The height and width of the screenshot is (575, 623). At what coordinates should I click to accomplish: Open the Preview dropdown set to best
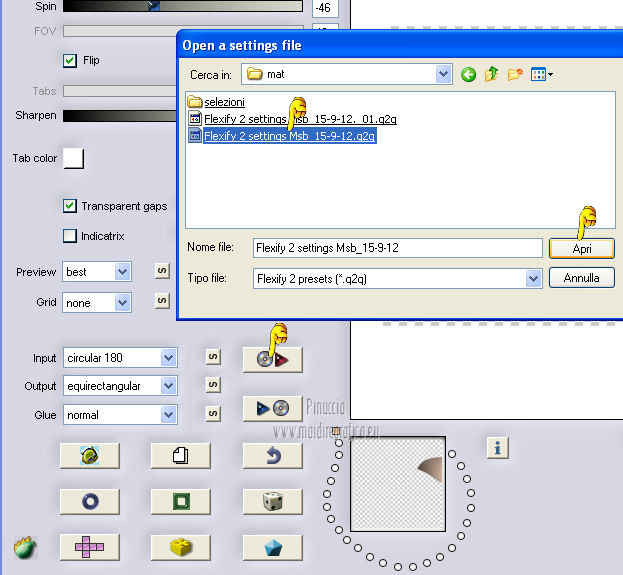(97, 272)
